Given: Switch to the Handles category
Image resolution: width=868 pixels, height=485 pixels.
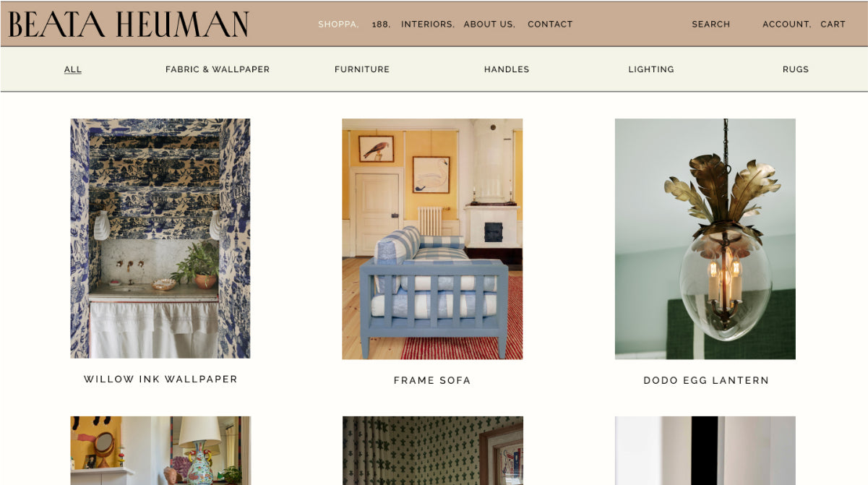Looking at the screenshot, I should click(x=507, y=69).
